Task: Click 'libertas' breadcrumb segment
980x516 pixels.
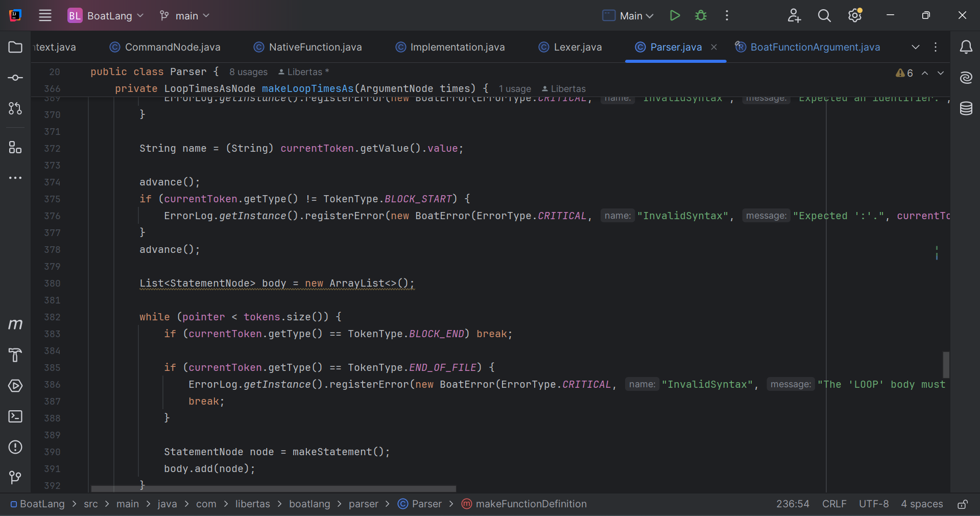Action: pyautogui.click(x=253, y=504)
